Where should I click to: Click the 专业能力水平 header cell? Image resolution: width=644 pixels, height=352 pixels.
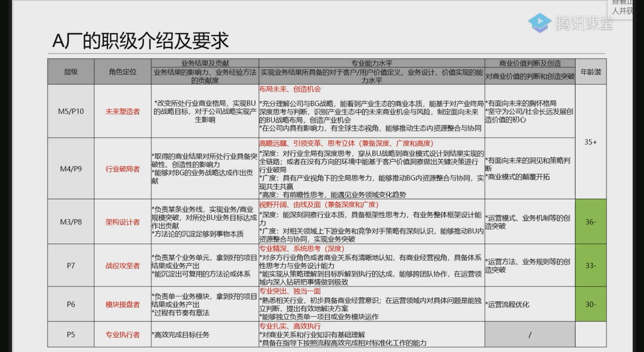[x=372, y=63]
